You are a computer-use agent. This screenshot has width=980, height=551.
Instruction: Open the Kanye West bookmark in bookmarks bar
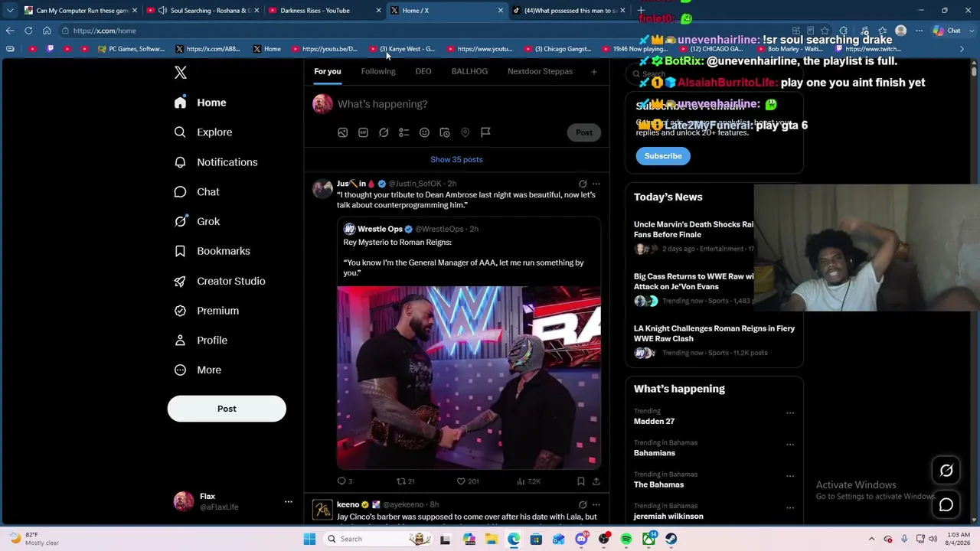pos(402,49)
